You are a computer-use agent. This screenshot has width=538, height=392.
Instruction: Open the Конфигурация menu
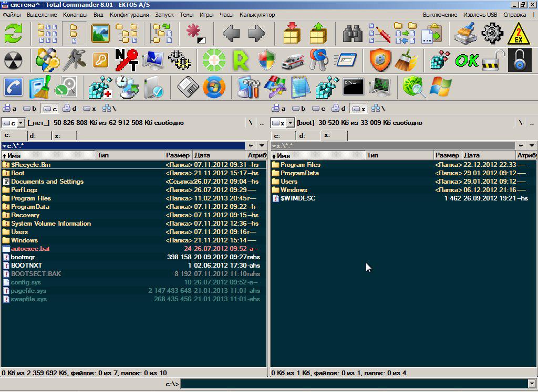[129, 15]
